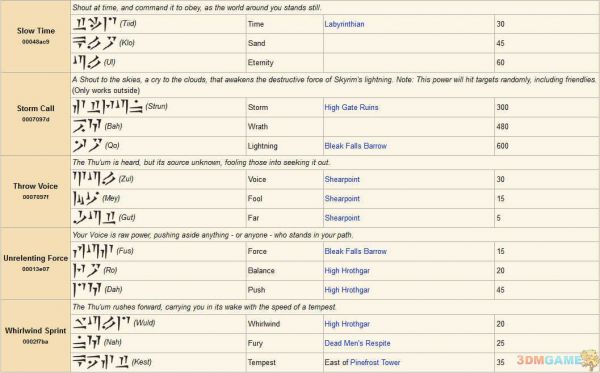The height and width of the screenshot is (373, 600).
Task: Click Shearpoint link in the Fool row
Action: (342, 199)
